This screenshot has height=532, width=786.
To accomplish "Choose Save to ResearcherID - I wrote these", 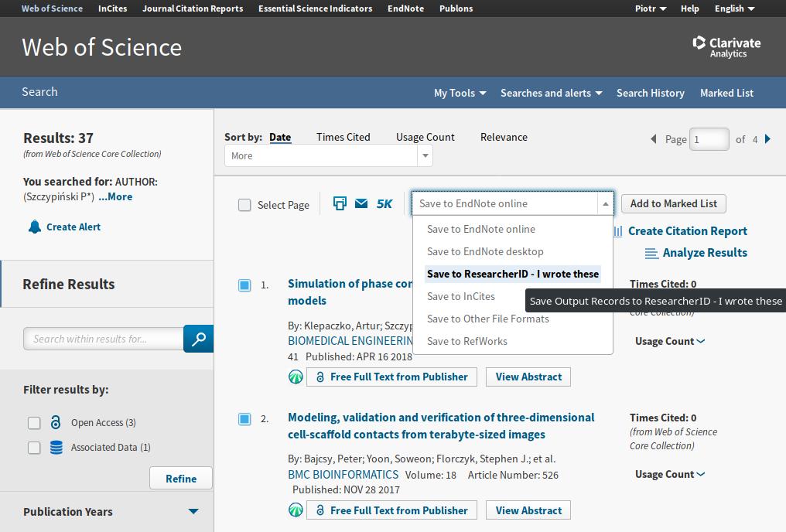I will [x=512, y=274].
